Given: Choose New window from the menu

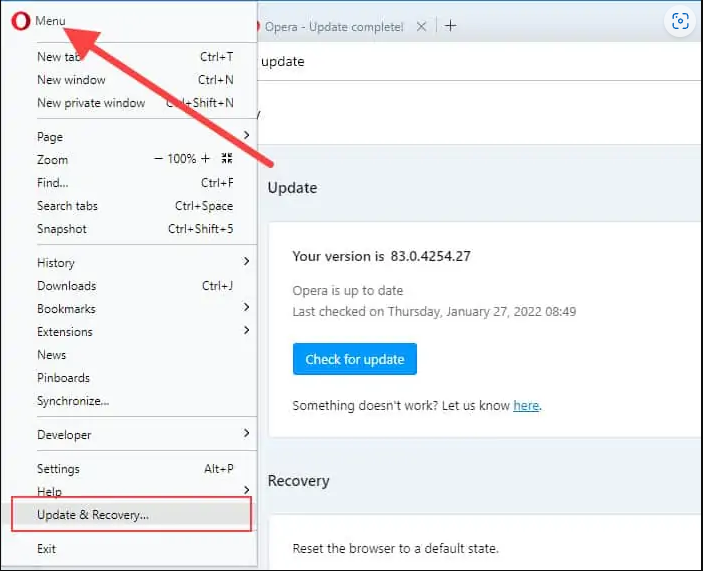Looking at the screenshot, I should tap(135, 80).
